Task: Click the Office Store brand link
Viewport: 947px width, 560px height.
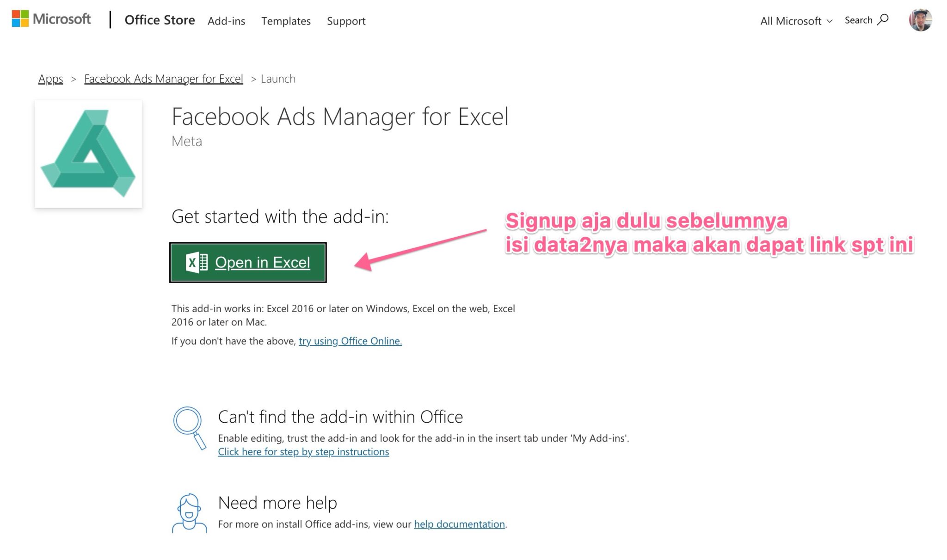Action: [160, 20]
